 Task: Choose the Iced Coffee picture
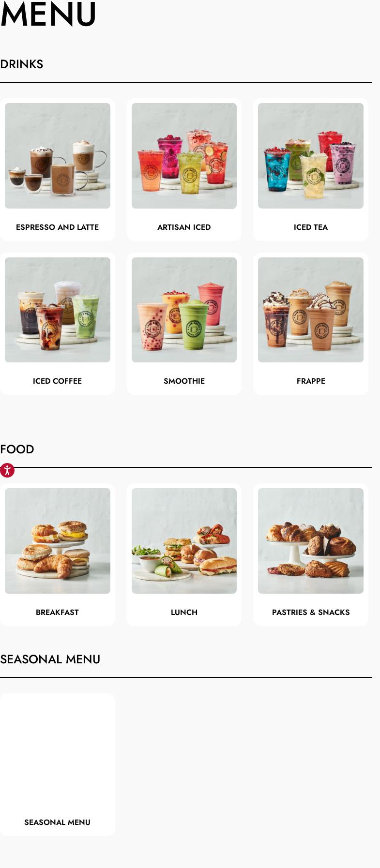(x=58, y=310)
